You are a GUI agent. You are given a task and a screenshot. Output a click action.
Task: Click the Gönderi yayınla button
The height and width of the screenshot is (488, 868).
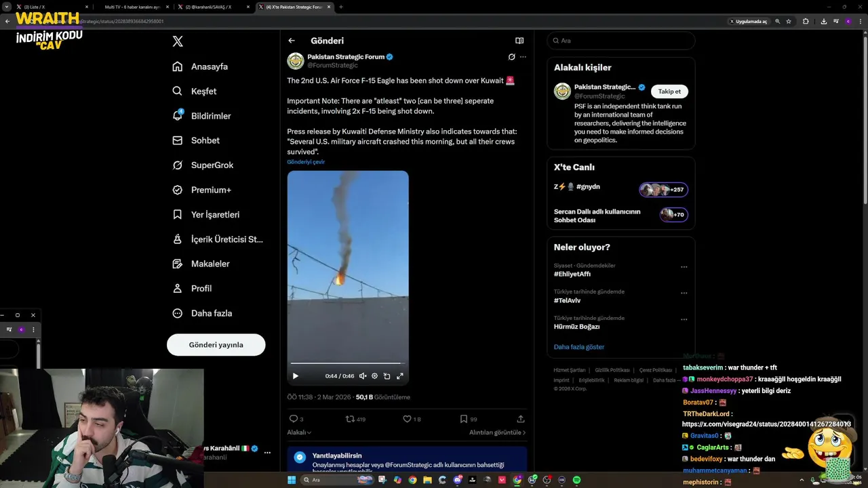pos(216,344)
